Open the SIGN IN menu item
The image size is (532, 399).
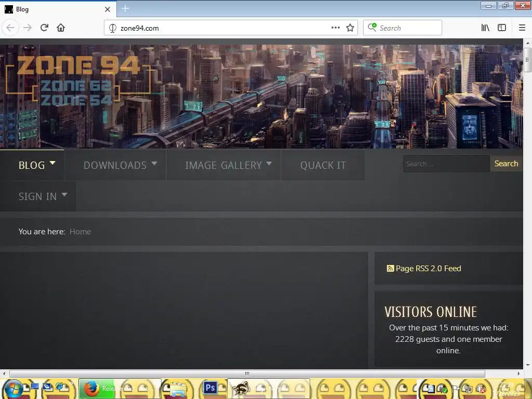(37, 196)
